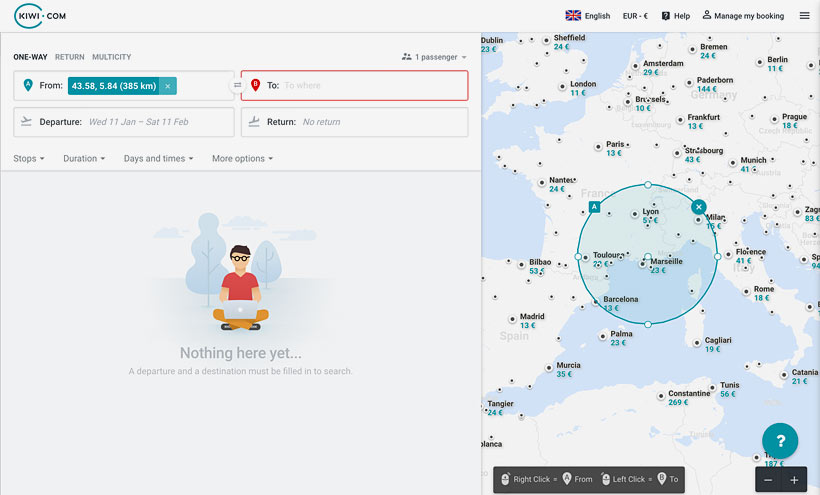820x495 pixels.
Task: Click the passengers icon
Action: point(406,56)
